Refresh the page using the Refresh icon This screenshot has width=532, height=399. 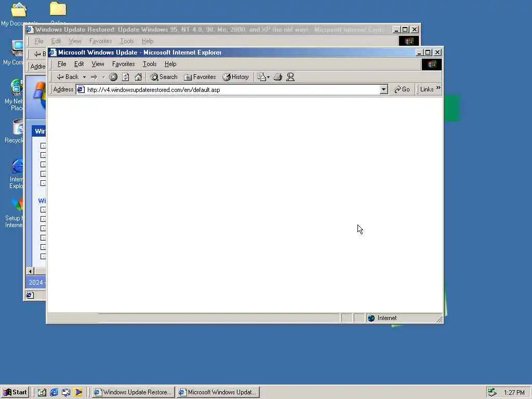point(126,77)
